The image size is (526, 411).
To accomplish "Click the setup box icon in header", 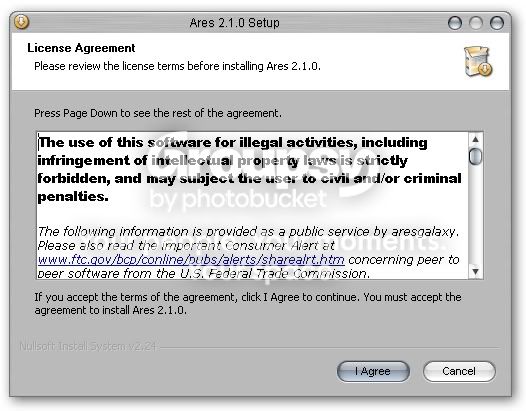I will point(478,61).
